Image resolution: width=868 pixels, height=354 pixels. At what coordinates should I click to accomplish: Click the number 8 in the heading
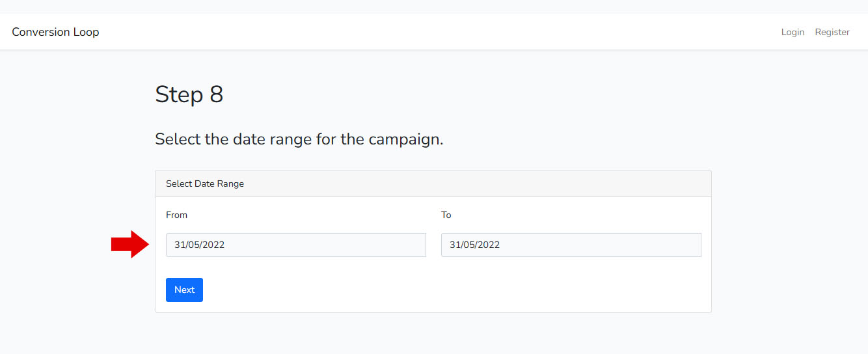pos(216,95)
